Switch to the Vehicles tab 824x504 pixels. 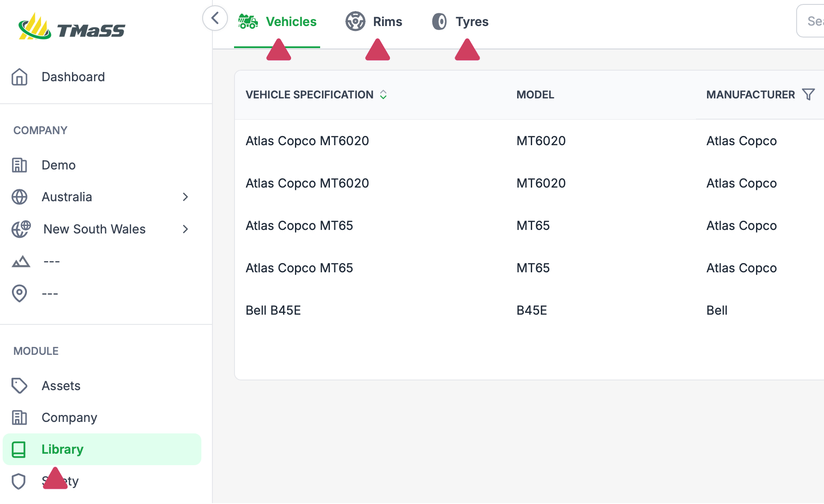coord(277,22)
